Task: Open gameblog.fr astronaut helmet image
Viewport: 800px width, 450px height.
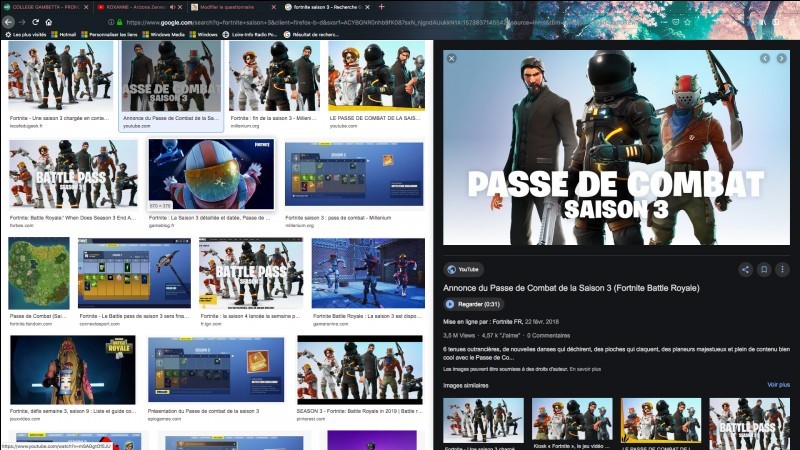Action: click(x=211, y=174)
